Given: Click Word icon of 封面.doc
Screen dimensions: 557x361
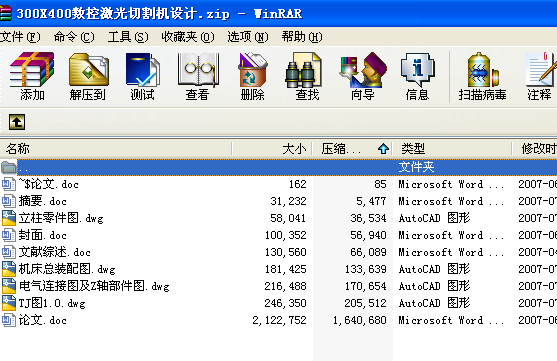Looking at the screenshot, I should coord(9,235).
